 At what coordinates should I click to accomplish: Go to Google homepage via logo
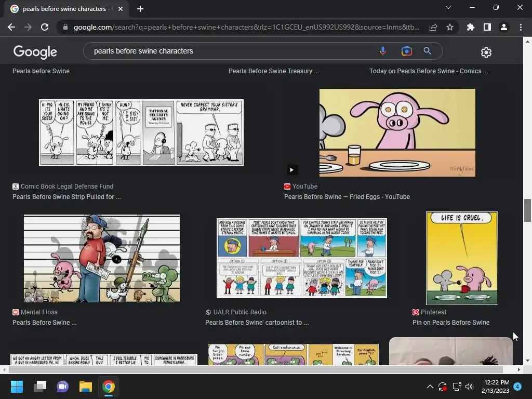pos(35,52)
